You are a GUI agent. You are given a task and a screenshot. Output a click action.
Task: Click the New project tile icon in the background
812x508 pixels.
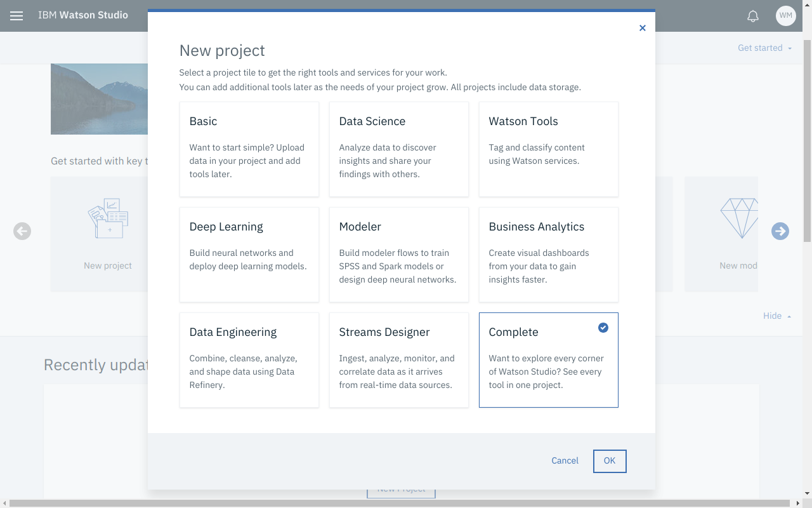(108, 218)
